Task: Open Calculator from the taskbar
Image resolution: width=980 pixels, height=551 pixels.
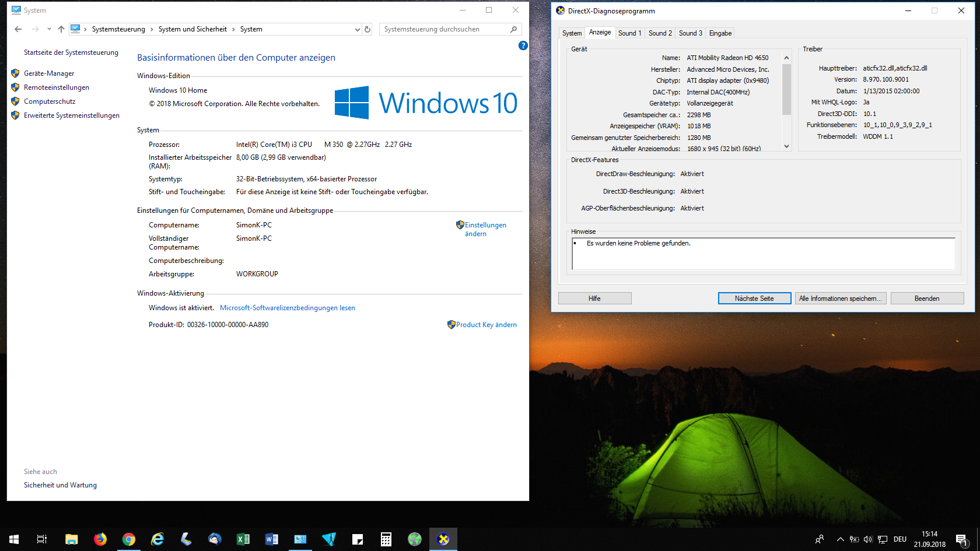Action: (386, 539)
